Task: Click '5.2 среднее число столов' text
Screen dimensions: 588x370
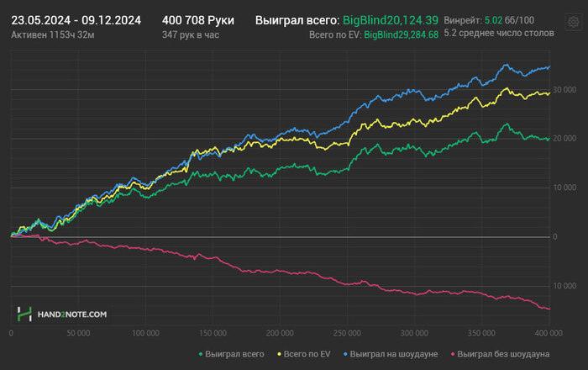Action: 499,33
